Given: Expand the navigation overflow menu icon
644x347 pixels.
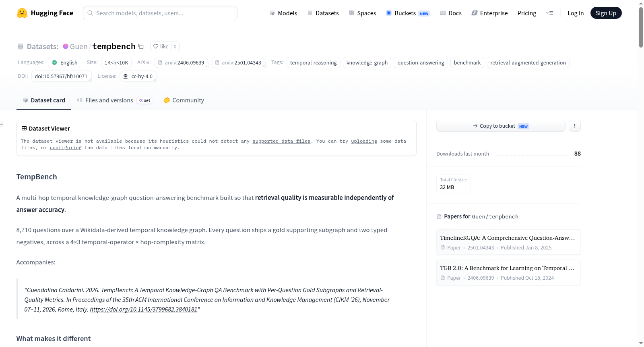Looking at the screenshot, I should point(549,13).
